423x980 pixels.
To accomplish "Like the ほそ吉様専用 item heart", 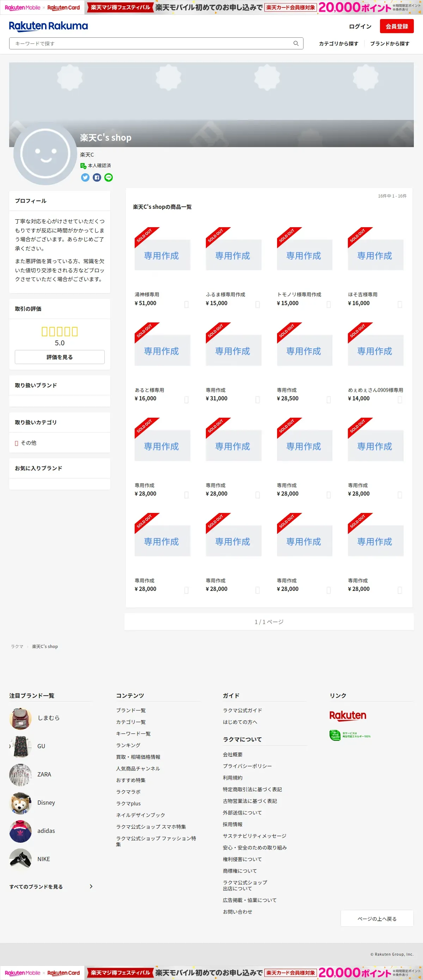I will click(399, 304).
